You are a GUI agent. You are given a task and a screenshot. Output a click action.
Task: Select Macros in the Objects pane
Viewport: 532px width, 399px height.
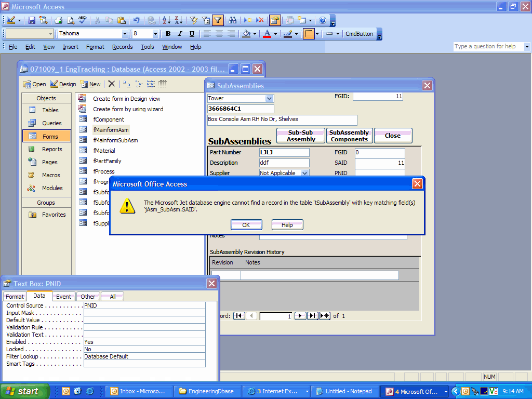pos(46,175)
